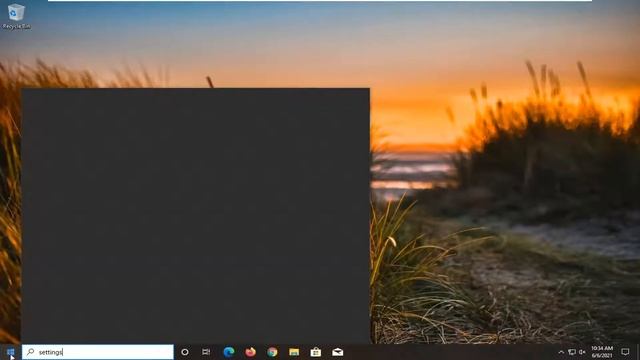This screenshot has height=360, width=640.
Task: Open the Mail app from the taskbar
Action: 338,352
